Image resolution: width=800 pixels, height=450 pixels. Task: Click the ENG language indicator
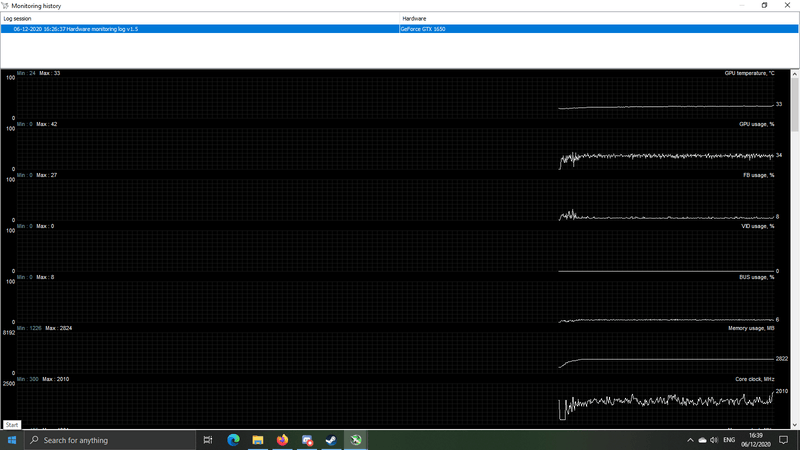point(729,440)
